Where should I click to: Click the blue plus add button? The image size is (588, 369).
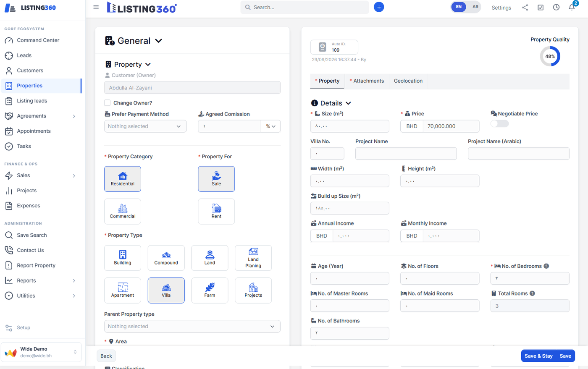378,7
